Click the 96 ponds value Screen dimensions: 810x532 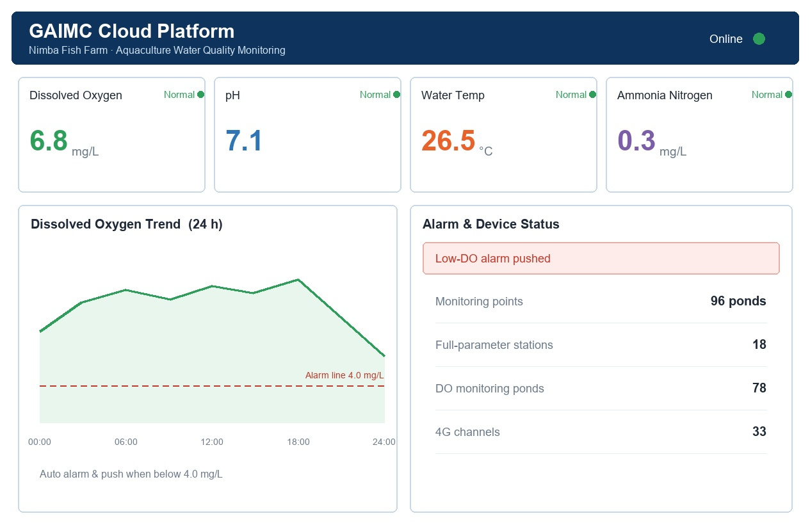coord(738,301)
